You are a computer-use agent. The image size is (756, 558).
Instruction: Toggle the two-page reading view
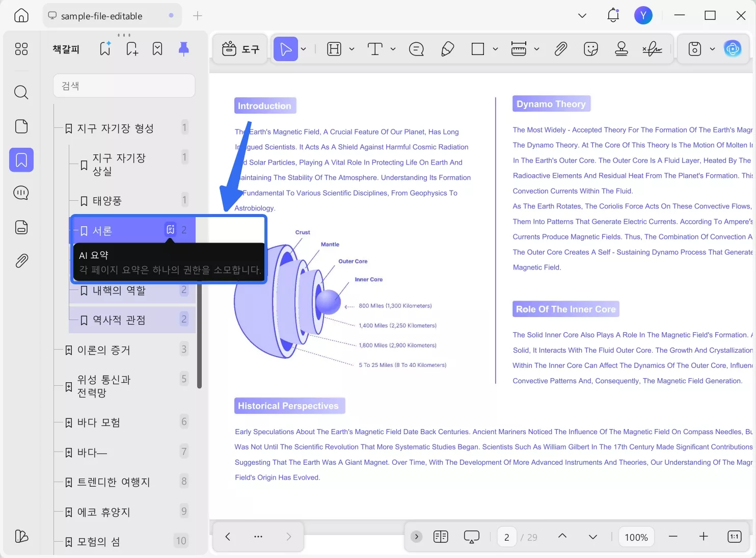[441, 537]
